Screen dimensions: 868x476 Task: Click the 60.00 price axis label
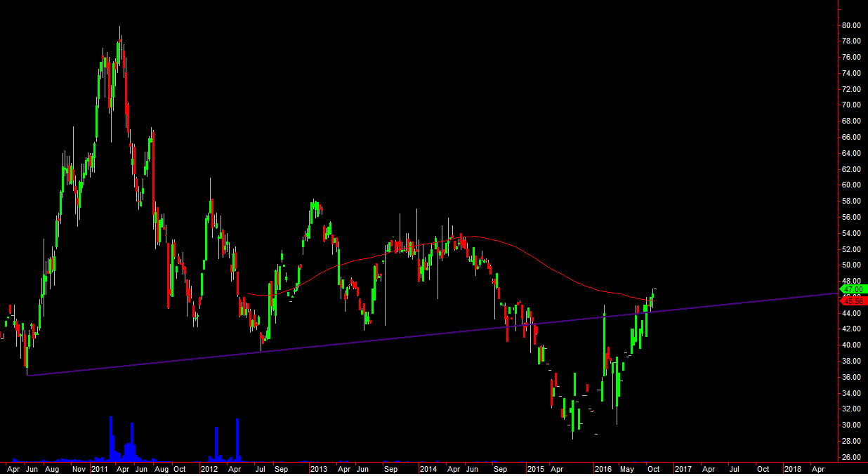[851, 185]
